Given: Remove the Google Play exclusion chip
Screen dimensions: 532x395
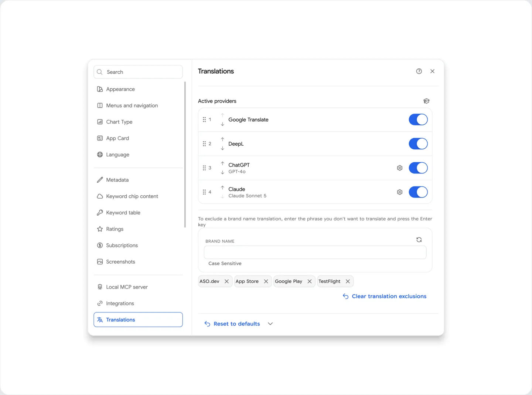Looking at the screenshot, I should (x=310, y=281).
